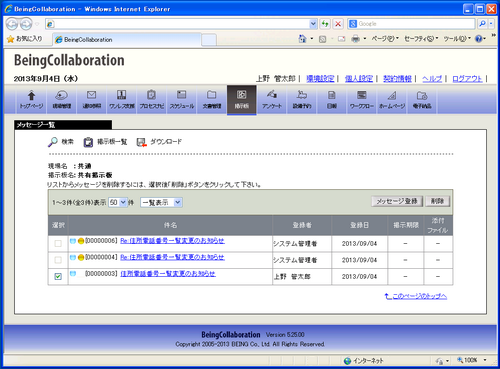Click the 削除 button

click(x=437, y=201)
